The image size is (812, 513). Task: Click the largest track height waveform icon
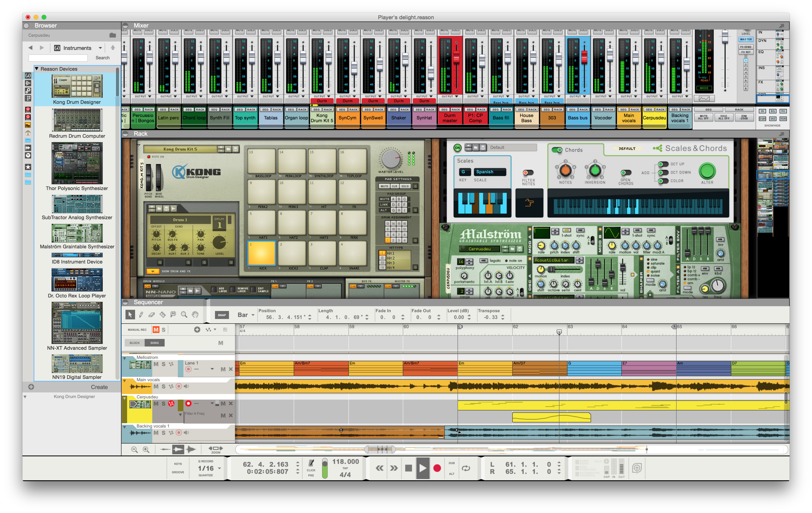tap(191, 449)
